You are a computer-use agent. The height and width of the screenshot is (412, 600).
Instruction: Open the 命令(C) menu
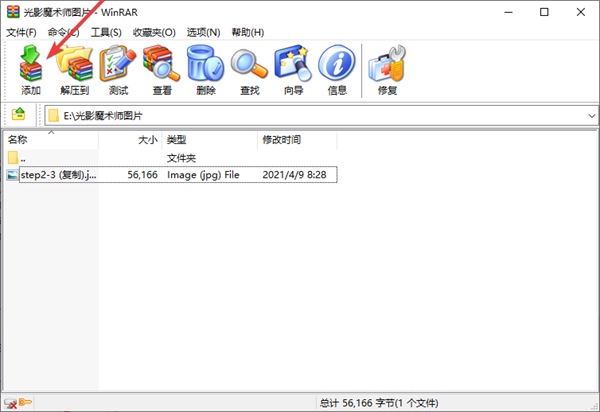coord(64,33)
